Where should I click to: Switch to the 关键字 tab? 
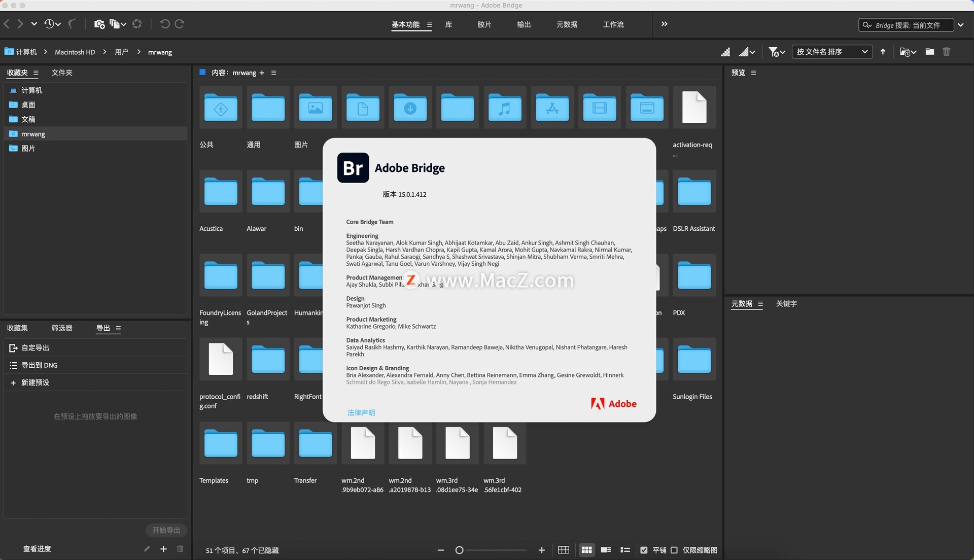click(x=786, y=303)
